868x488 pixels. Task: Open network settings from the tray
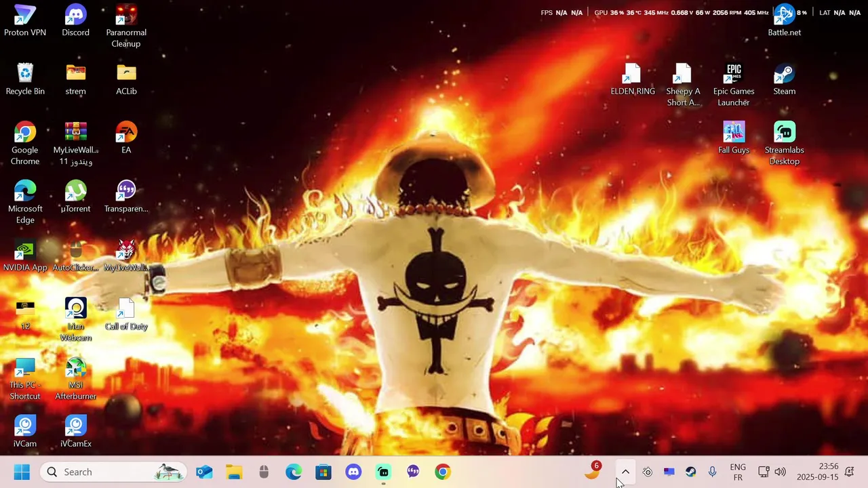point(764,472)
